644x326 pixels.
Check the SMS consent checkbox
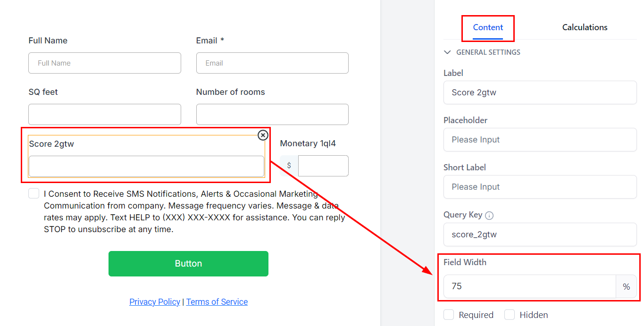34,193
